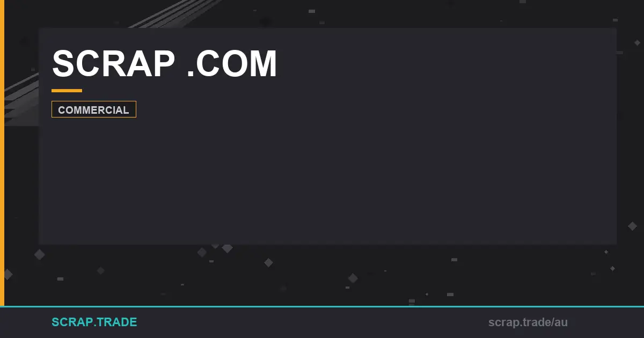Click the word SCRAP in the title

click(113, 64)
